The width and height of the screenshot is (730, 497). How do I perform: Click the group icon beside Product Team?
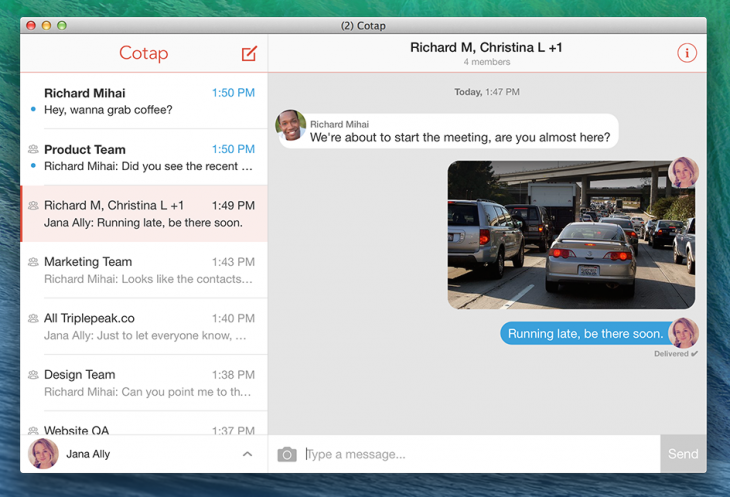tap(33, 149)
